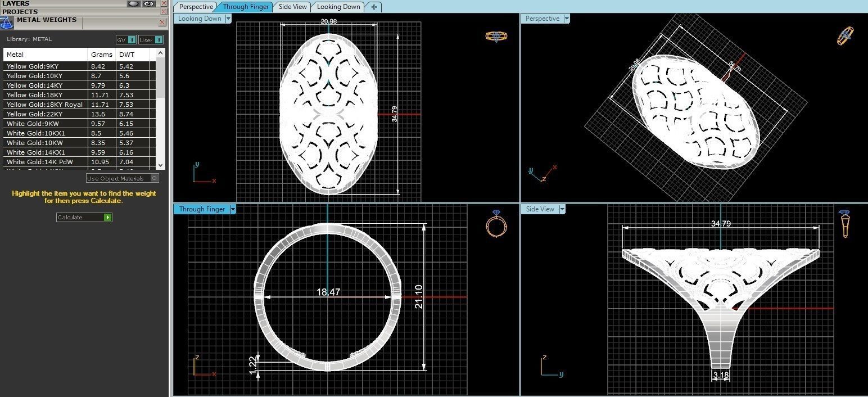Click the Calculate button
This screenshot has height=397, width=868.
pyautogui.click(x=84, y=217)
